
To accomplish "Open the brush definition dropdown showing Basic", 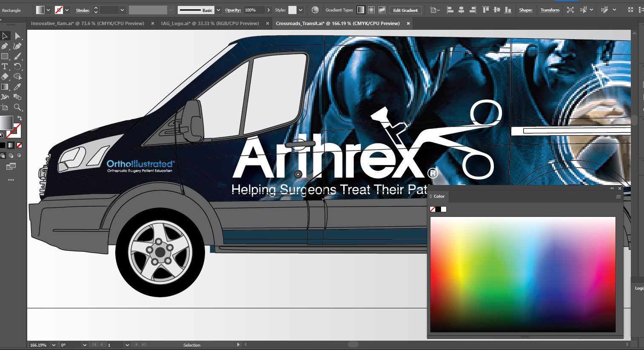I will [218, 9].
